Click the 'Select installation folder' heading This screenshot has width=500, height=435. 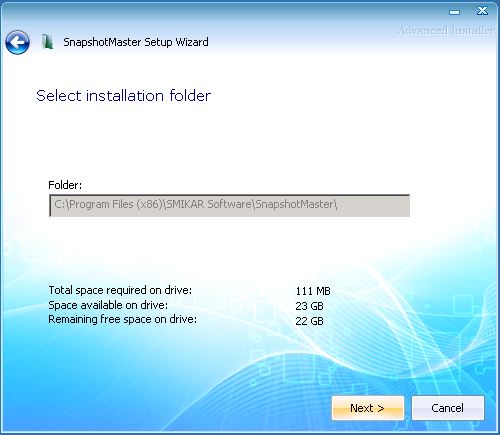point(124,96)
